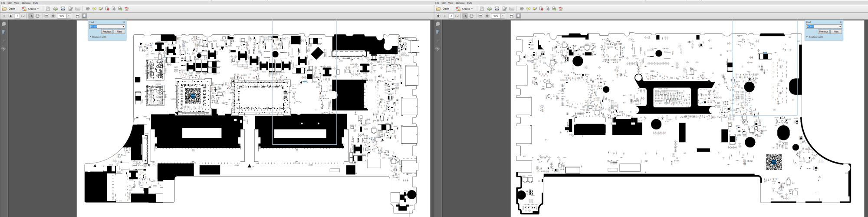Go to next page in left window

tap(11, 16)
